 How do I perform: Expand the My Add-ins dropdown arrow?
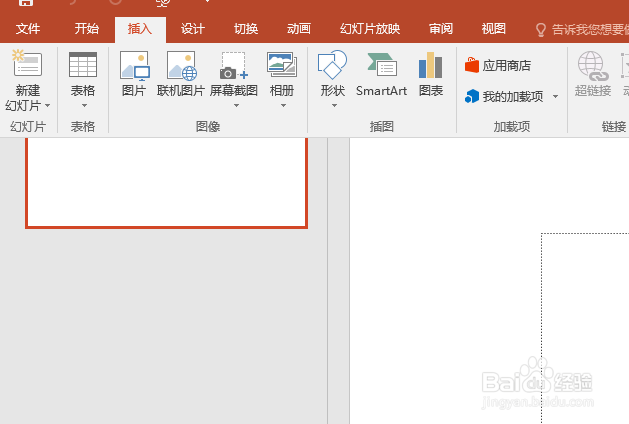[x=556, y=96]
